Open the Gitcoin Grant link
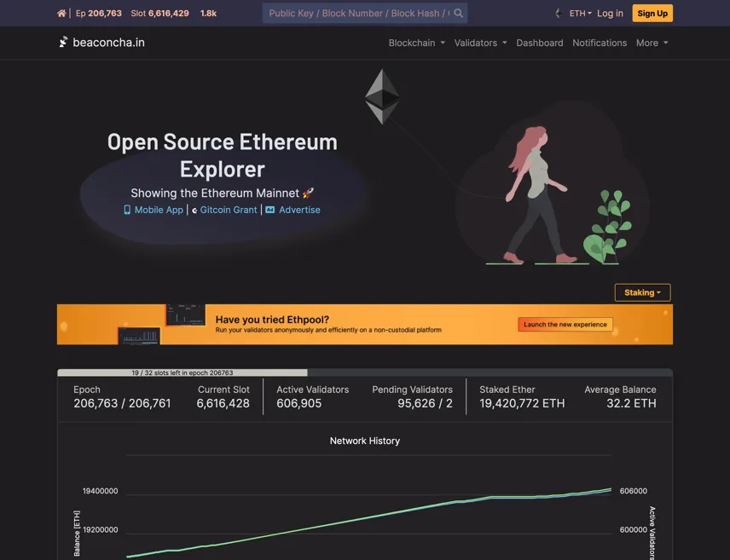 229,210
